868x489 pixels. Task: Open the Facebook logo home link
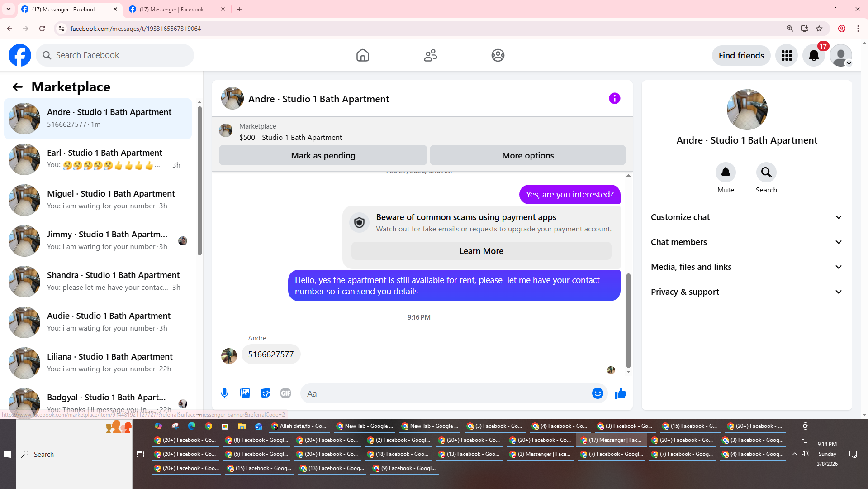pos(20,55)
